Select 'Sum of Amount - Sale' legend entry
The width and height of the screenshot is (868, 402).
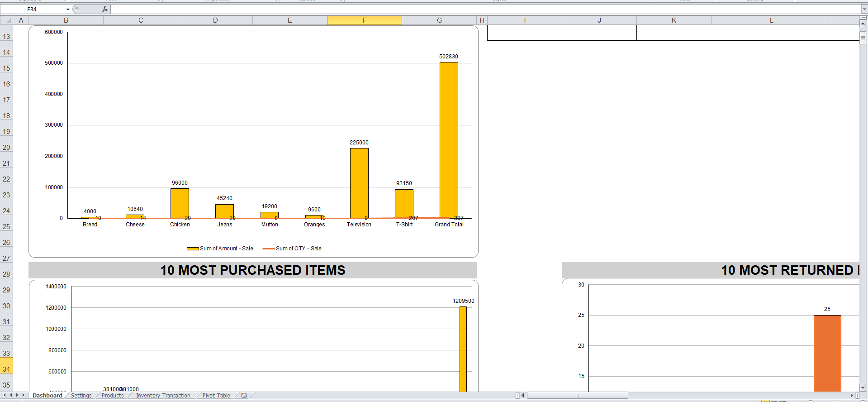coord(220,249)
